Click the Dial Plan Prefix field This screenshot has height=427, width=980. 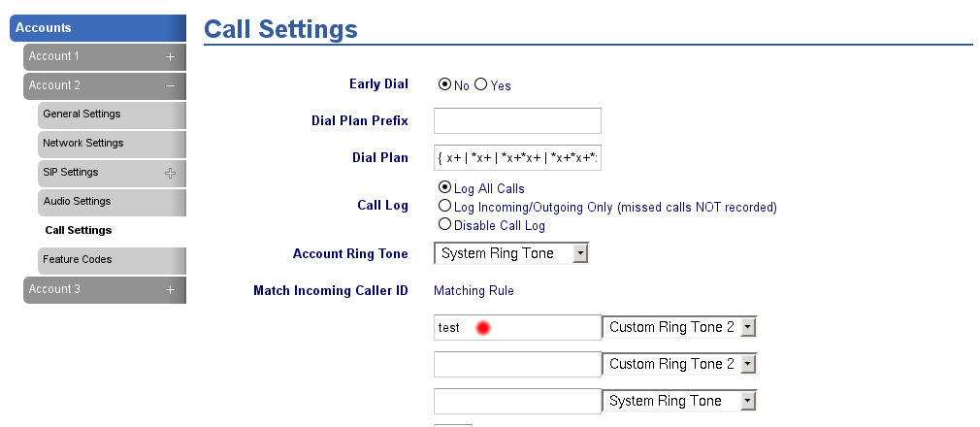click(x=517, y=120)
